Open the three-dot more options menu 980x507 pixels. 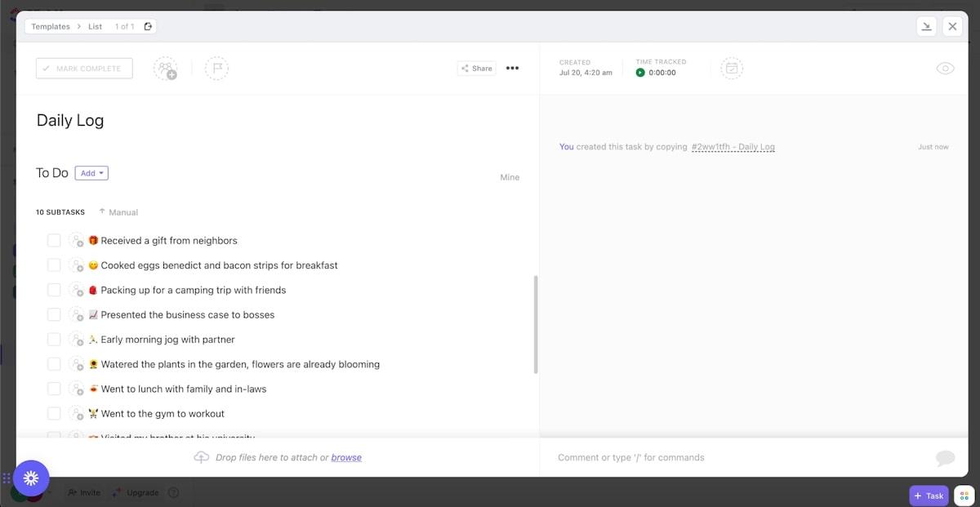[512, 69]
